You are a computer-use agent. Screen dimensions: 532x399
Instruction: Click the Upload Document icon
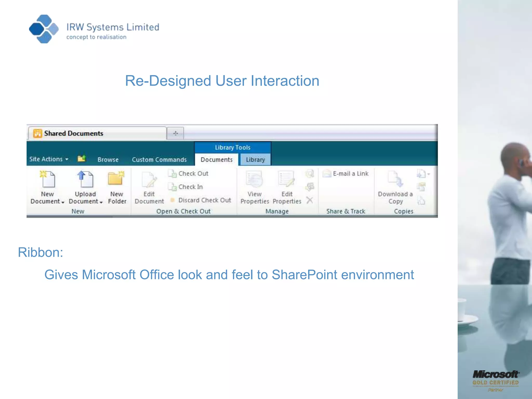click(x=85, y=179)
